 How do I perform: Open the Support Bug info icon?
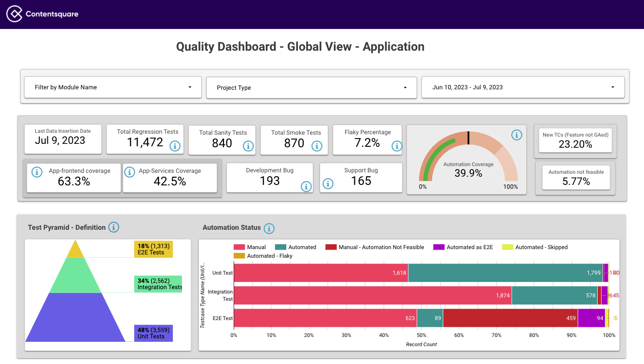pos(328,183)
